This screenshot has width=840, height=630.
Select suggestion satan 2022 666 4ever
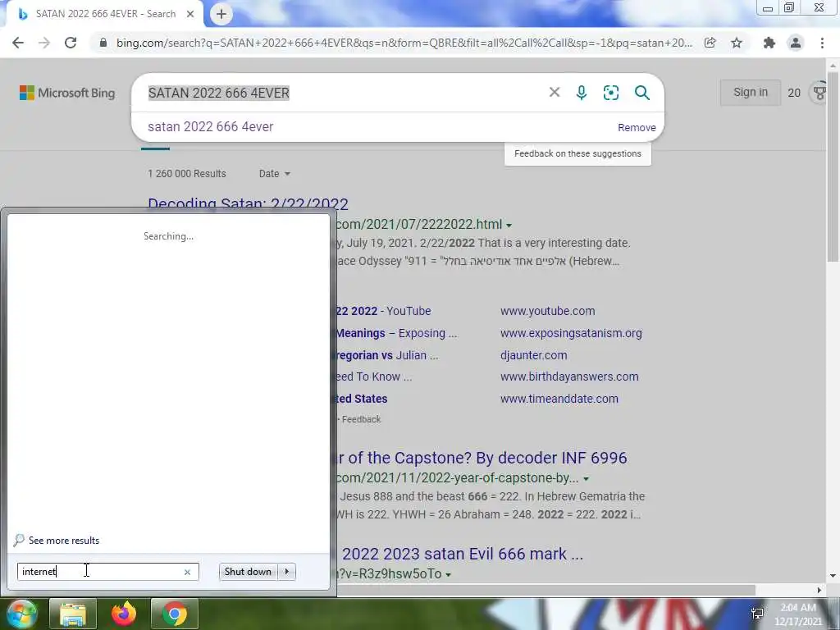(x=211, y=127)
